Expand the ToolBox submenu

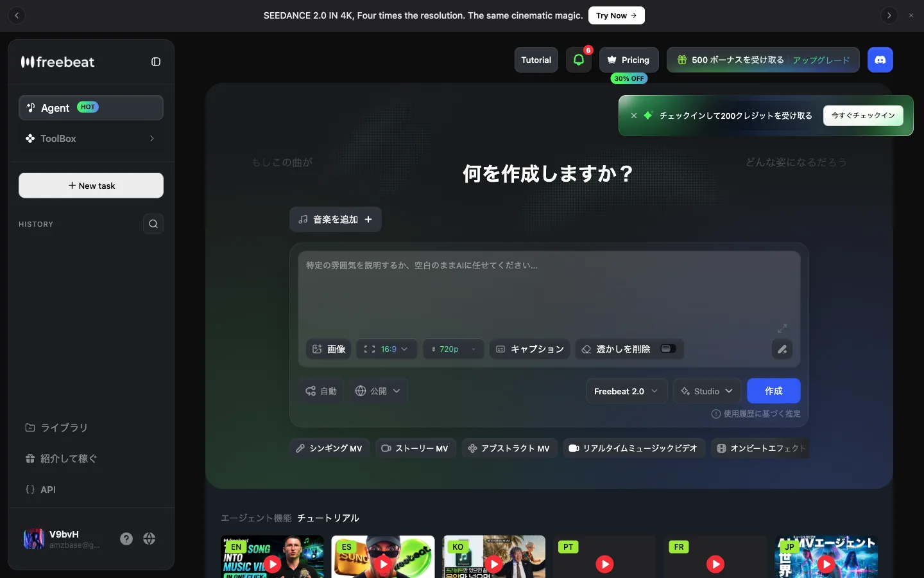pos(91,139)
